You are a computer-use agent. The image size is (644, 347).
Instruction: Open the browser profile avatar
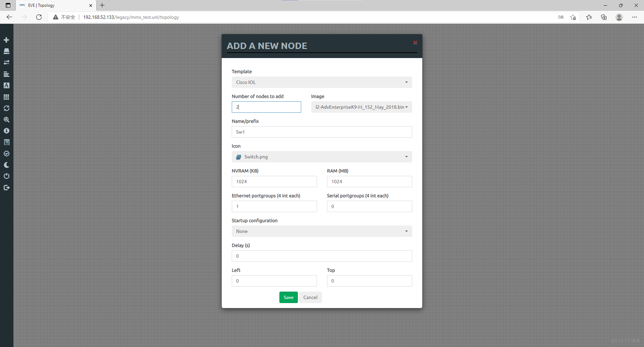point(619,17)
